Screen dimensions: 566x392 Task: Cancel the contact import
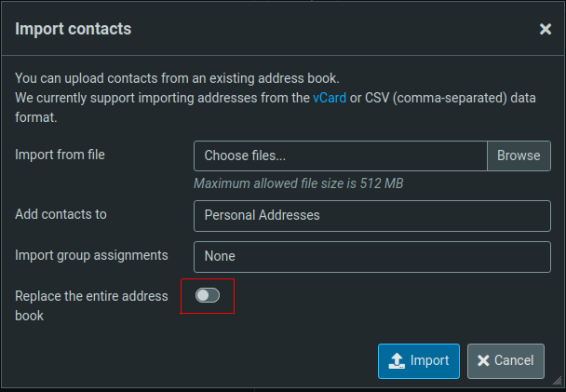click(x=505, y=361)
